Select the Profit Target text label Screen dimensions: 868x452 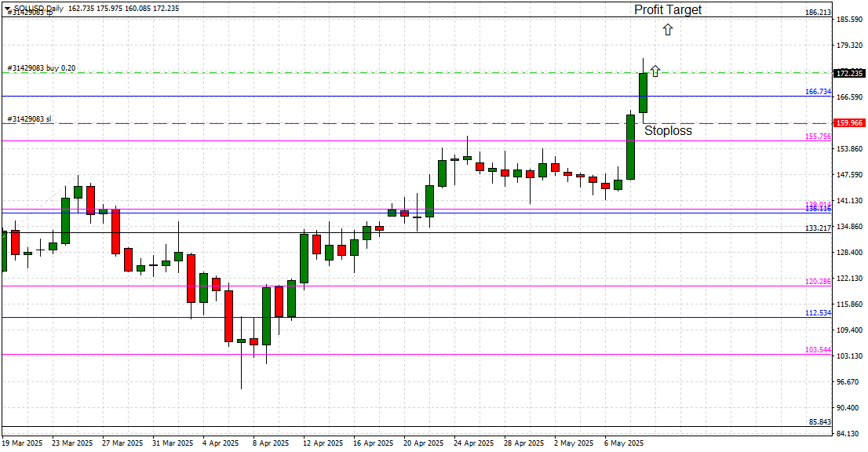click(x=668, y=10)
